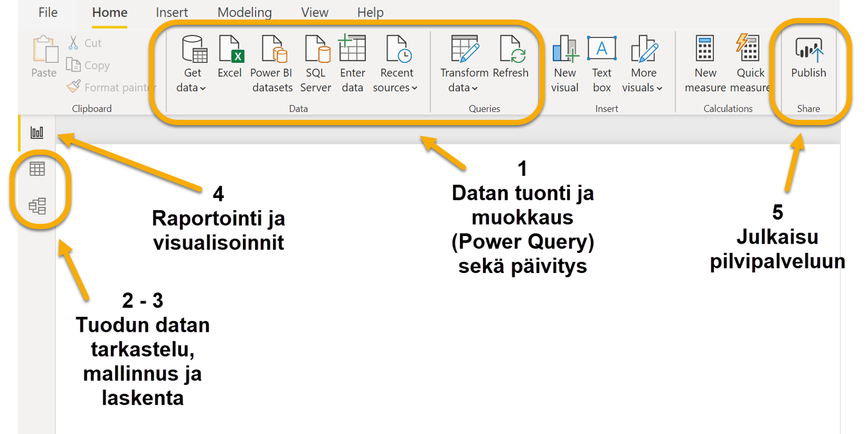Screen dimensions: 868x434
Task: Switch to the Modeling ribbon tab
Action: coord(245,12)
